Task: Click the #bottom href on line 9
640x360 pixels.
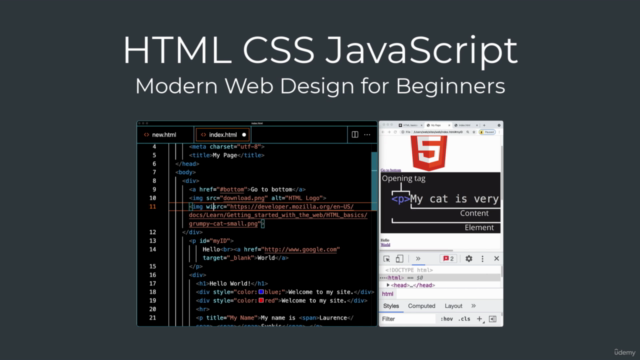Action: pyautogui.click(x=233, y=189)
